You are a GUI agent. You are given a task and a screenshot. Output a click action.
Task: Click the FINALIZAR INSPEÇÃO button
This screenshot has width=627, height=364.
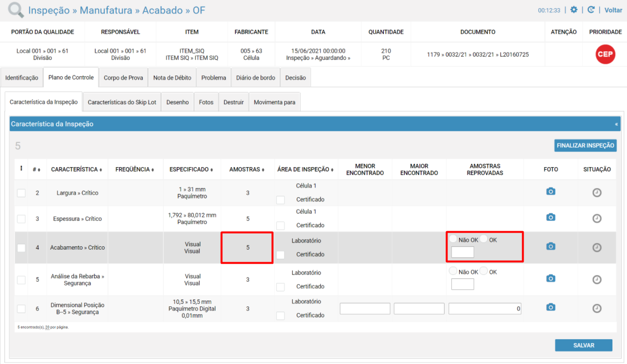click(x=585, y=145)
